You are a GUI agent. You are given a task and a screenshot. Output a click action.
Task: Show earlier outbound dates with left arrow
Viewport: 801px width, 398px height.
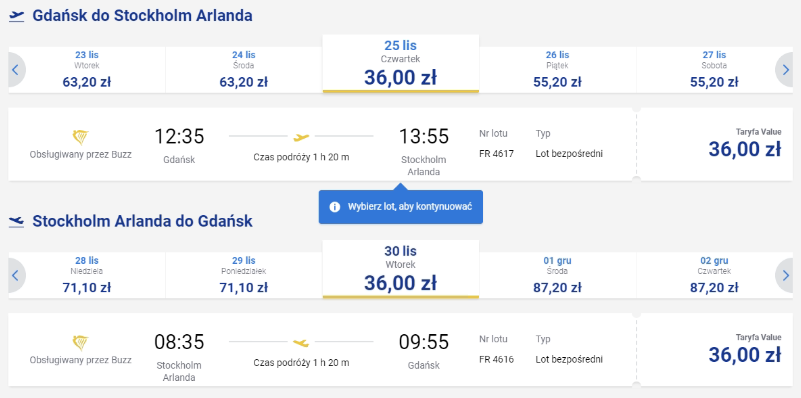coord(16,70)
